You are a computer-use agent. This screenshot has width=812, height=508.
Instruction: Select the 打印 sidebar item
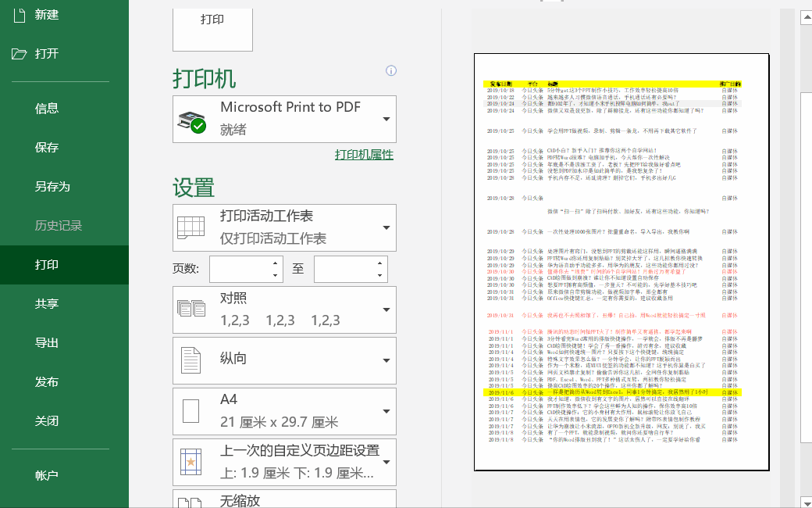[64, 264]
